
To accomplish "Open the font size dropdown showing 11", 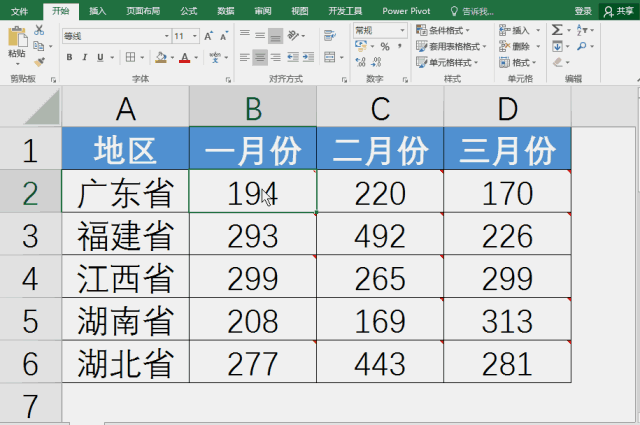I will pyautogui.click(x=195, y=36).
